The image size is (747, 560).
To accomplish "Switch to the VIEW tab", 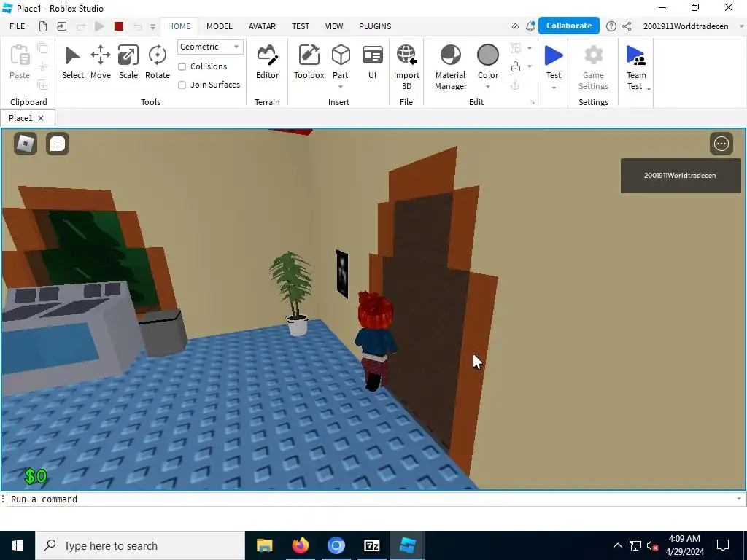I will click(334, 26).
